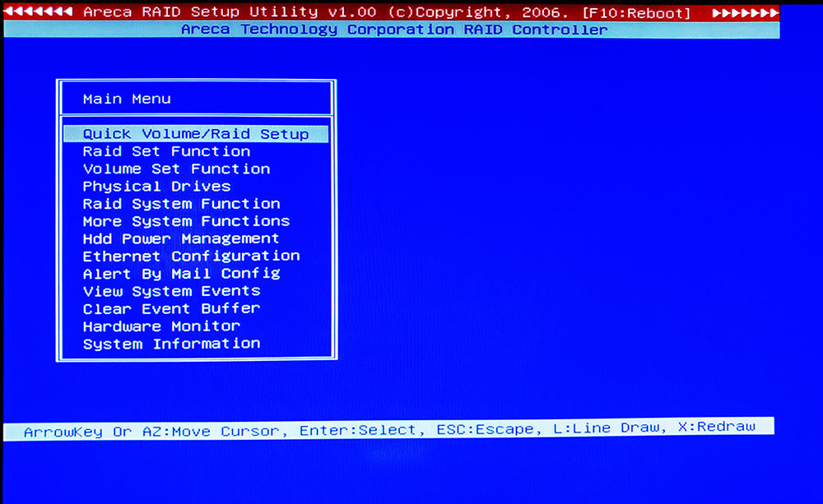This screenshot has height=504, width=823.
Task: Click the Main Menu title
Action: coord(127,99)
